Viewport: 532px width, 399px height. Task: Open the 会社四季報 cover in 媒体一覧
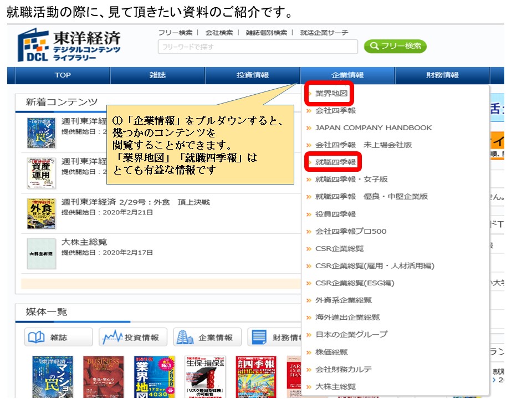pos(256,377)
